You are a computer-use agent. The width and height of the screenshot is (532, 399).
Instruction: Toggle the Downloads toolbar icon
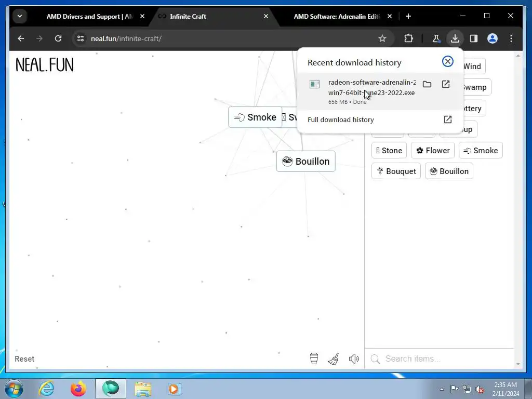pyautogui.click(x=455, y=38)
